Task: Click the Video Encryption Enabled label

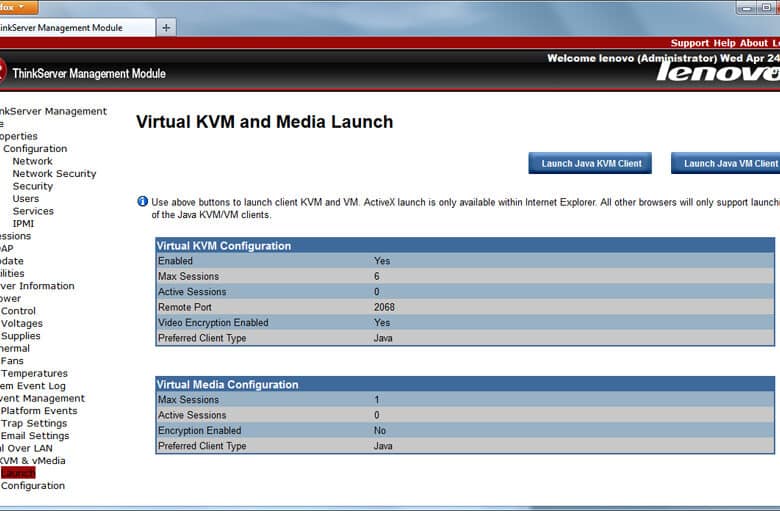Action: pyautogui.click(x=213, y=322)
